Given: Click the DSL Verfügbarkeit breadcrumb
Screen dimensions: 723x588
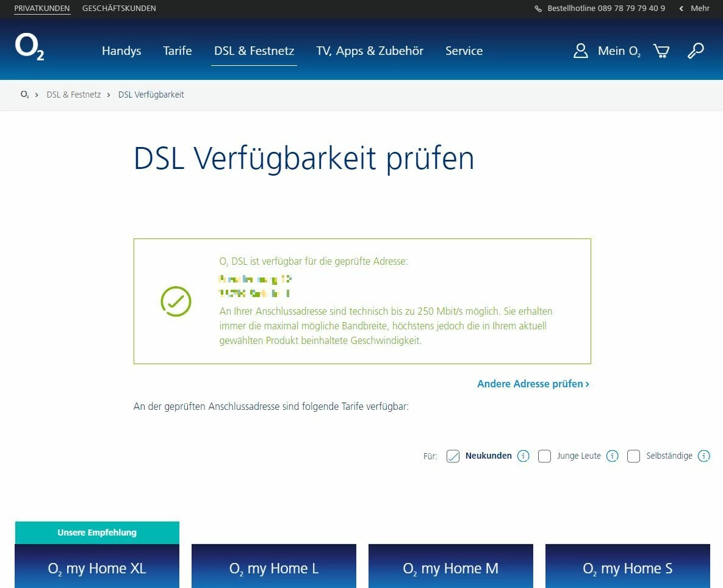Looking at the screenshot, I should tap(151, 95).
